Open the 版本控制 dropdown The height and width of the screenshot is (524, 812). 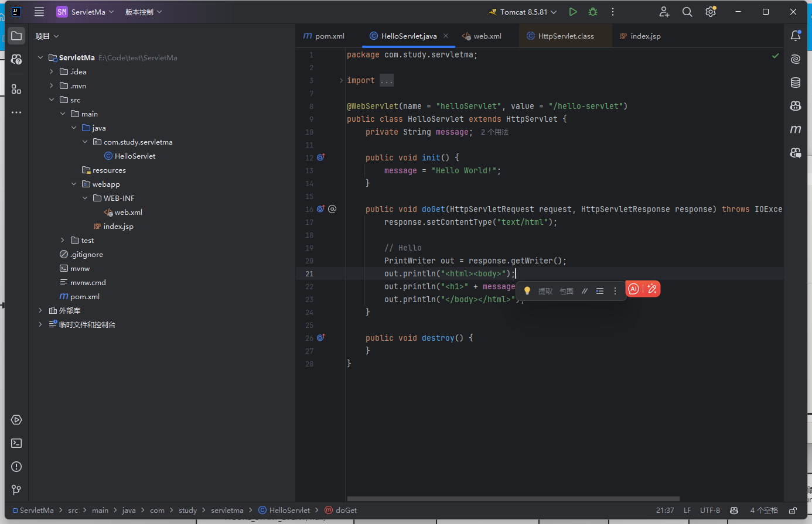point(144,12)
